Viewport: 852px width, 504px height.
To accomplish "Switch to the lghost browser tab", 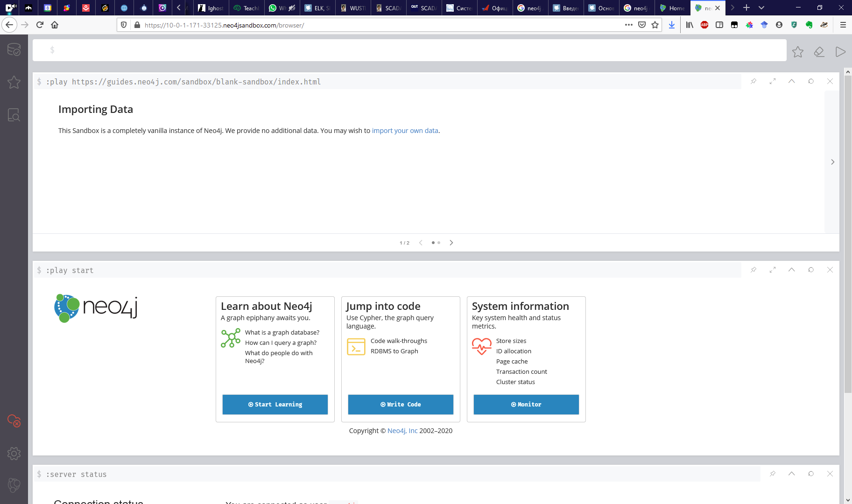I will (211, 8).
